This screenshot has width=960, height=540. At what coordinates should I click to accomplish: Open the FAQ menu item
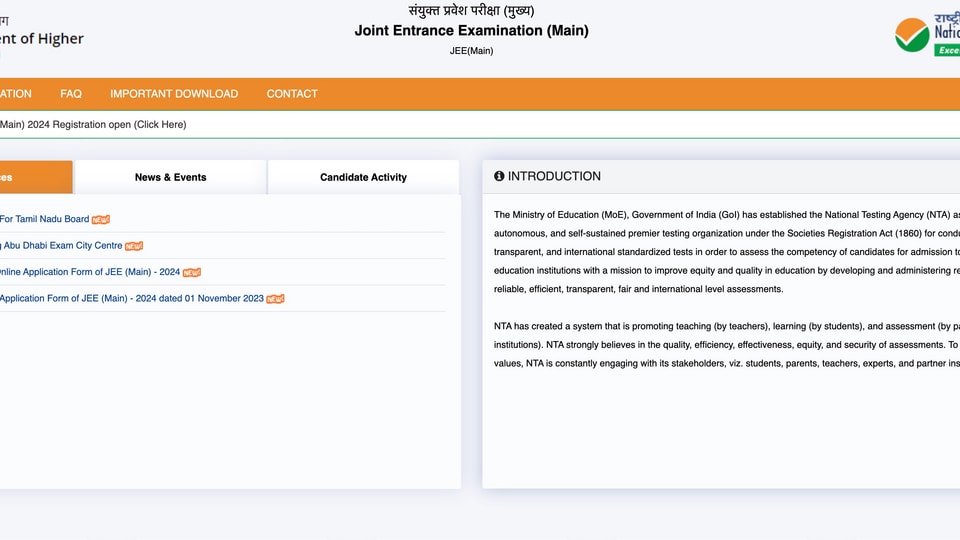[x=70, y=94]
